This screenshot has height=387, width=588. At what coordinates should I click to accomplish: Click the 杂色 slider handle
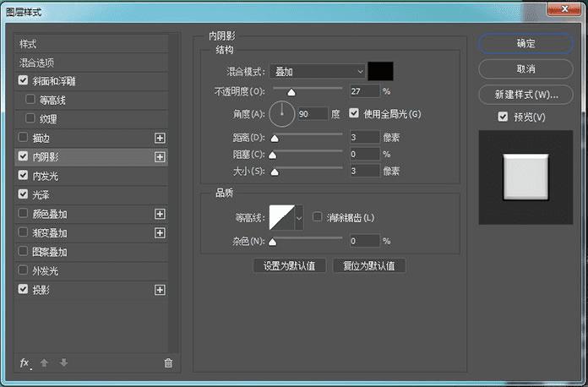(273, 242)
